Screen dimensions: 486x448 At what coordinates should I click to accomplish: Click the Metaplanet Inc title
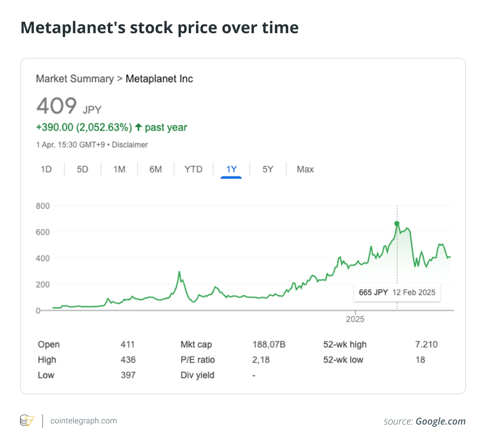(159, 79)
